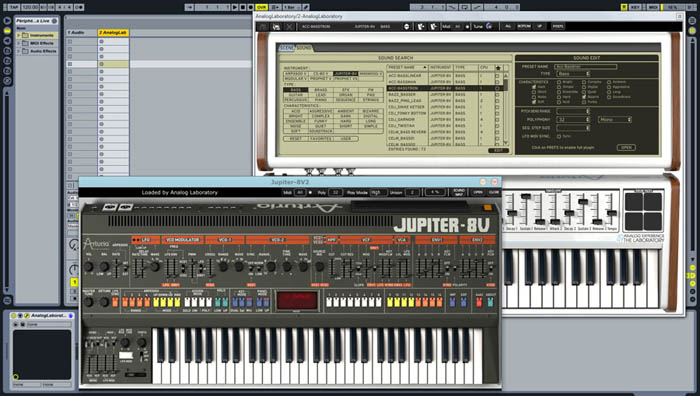The image size is (700, 396).
Task: Select the 2 AnalogLab track header
Action: pyautogui.click(x=113, y=33)
